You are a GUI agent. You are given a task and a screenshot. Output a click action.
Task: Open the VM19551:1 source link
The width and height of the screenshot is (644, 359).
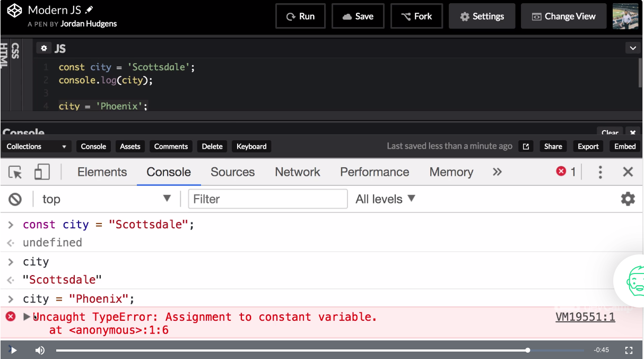coord(585,317)
